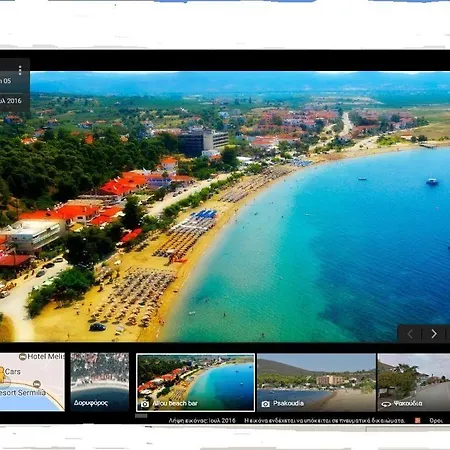Switch to the Δορυφόρος satellite view thumbnail
450x450 pixels.
pos(100,382)
